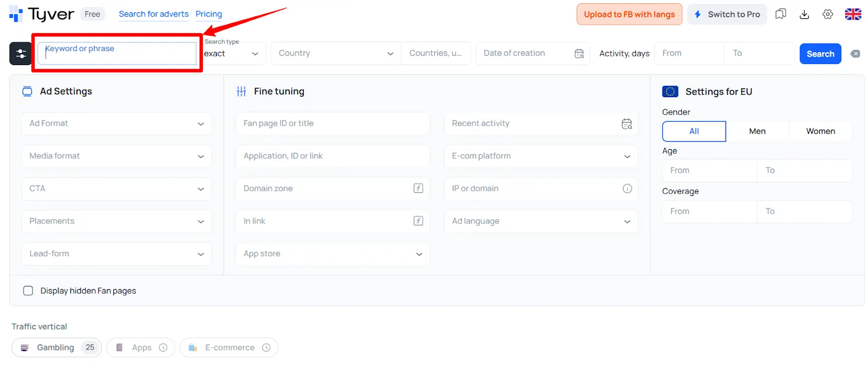This screenshot has width=868, height=368.
Task: Select All gender option
Action: [x=694, y=131]
